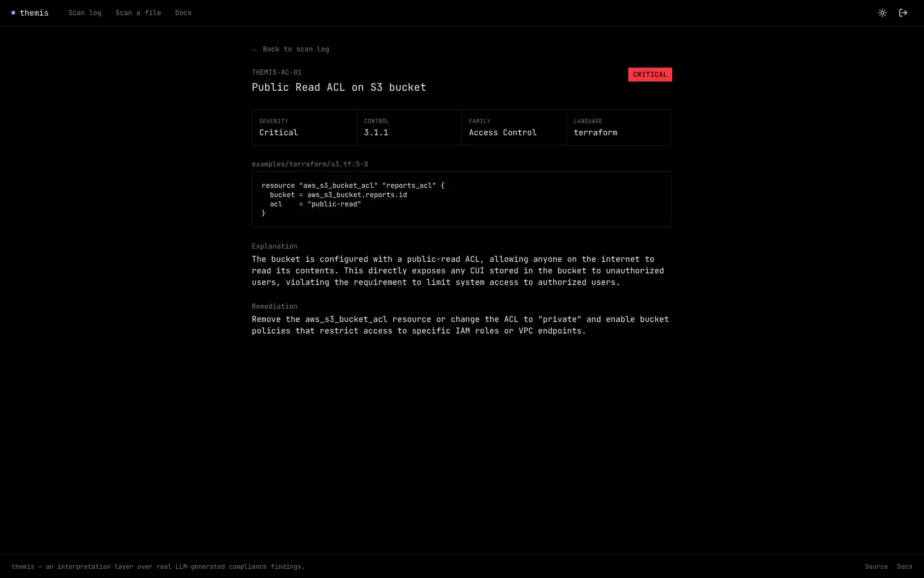924x578 pixels.
Task: Open the Scan log nav item
Action: [x=85, y=13]
